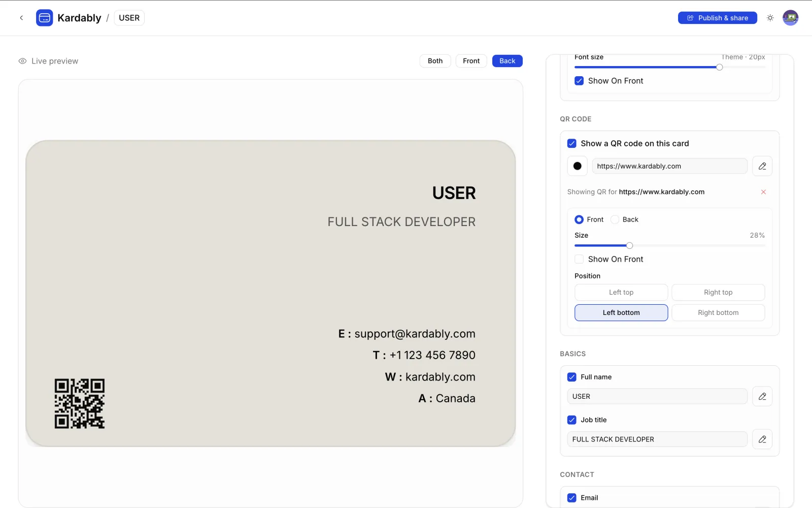
Task: Click the QR Size slider handle
Action: coord(629,245)
